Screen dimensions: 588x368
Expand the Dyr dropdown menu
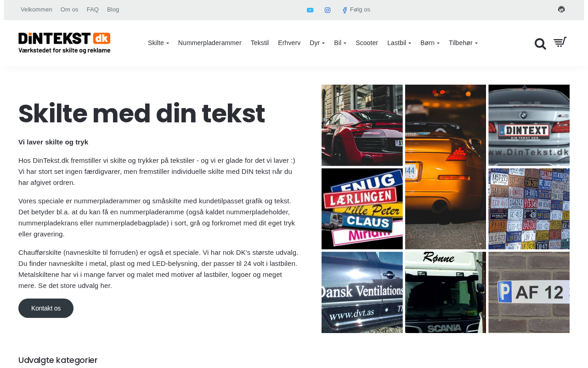coord(317,43)
